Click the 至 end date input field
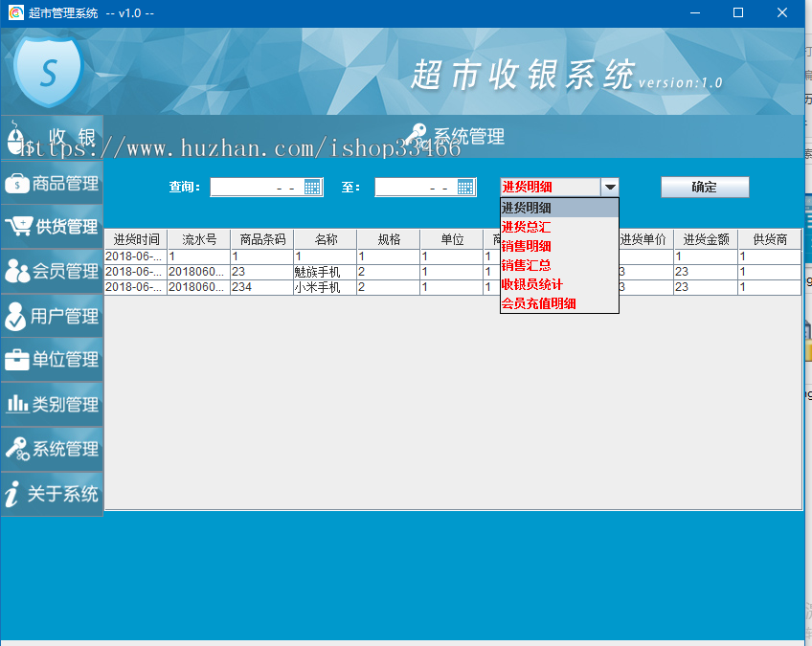The image size is (812, 646). (417, 187)
